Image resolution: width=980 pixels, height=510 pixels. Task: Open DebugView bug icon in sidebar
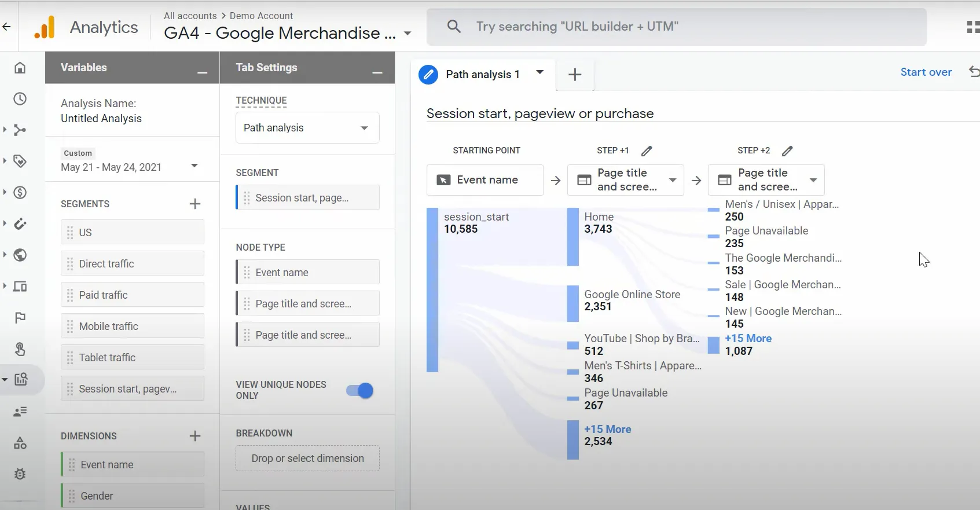20,474
